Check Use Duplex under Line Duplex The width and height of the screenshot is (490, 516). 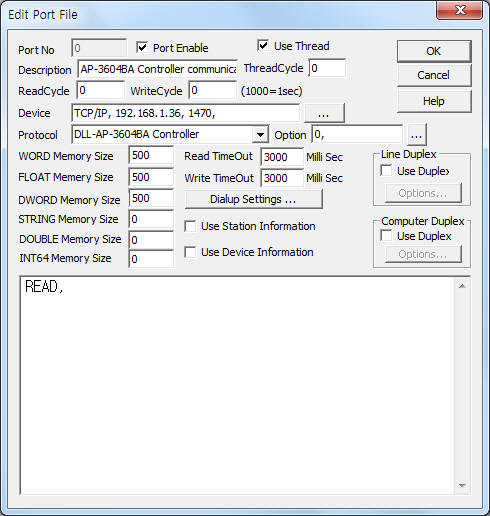(x=386, y=171)
